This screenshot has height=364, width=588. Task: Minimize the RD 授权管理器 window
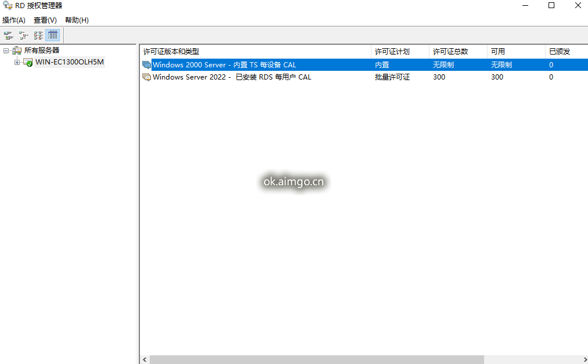[525, 6]
